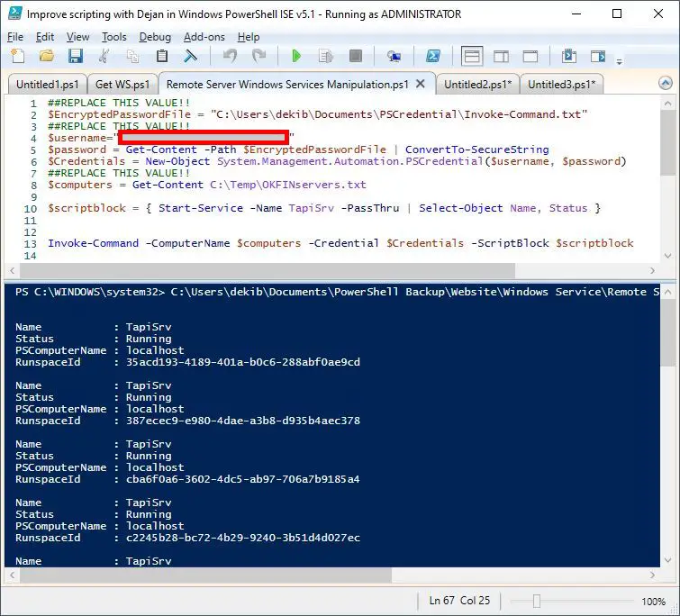This screenshot has height=616, width=680.
Task: Click the Paste clipboard icon
Action: click(162, 57)
